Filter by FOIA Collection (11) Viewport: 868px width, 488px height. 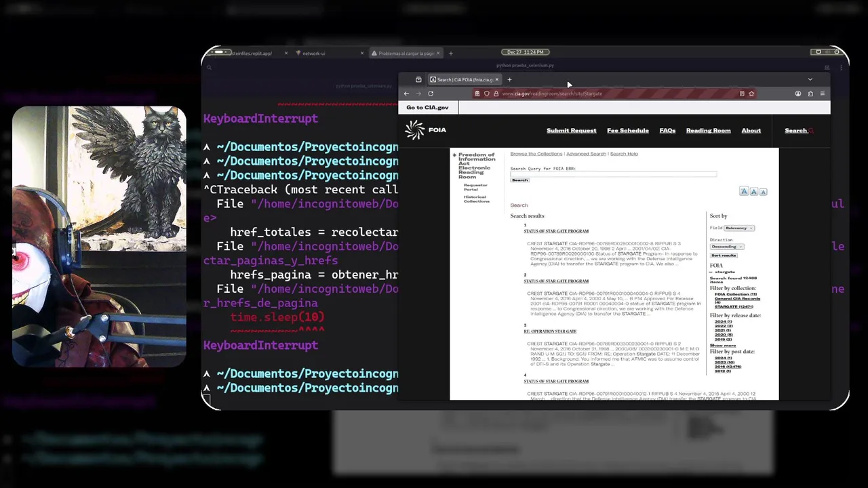point(736,294)
